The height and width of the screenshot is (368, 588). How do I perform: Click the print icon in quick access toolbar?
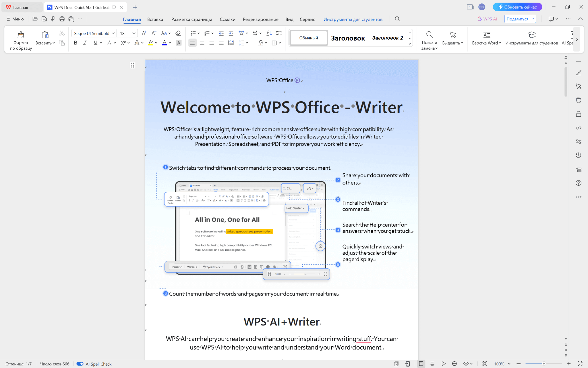click(62, 19)
